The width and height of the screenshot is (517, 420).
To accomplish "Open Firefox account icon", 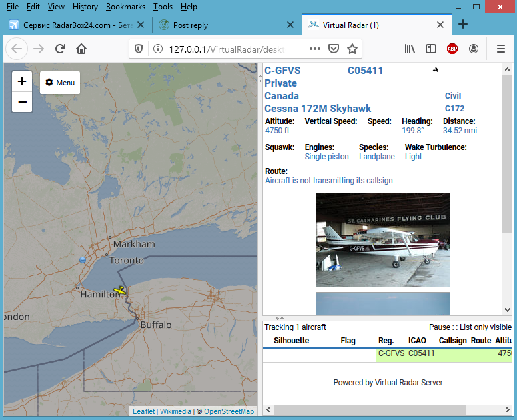I will (474, 49).
